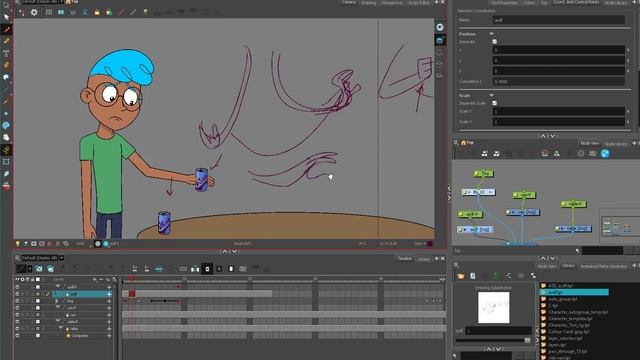The width and height of the screenshot is (640, 360).
Task: Open the Default Display dropdown in Timeline
Action: point(62,258)
